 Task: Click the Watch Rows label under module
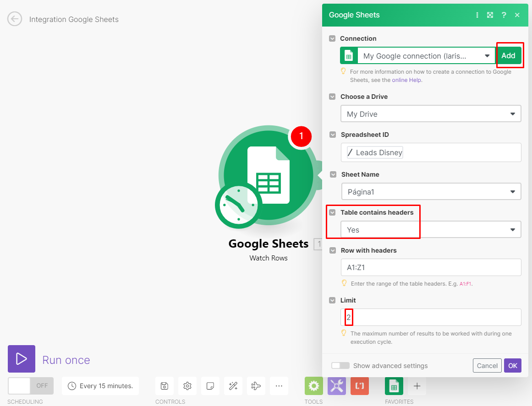[x=269, y=258]
